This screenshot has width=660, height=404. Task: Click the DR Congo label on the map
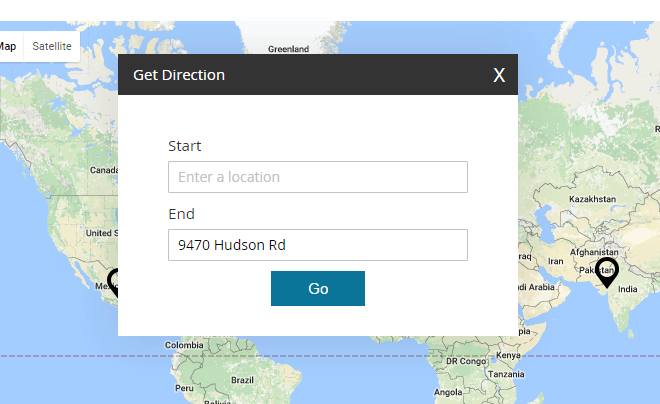pyautogui.click(x=465, y=361)
